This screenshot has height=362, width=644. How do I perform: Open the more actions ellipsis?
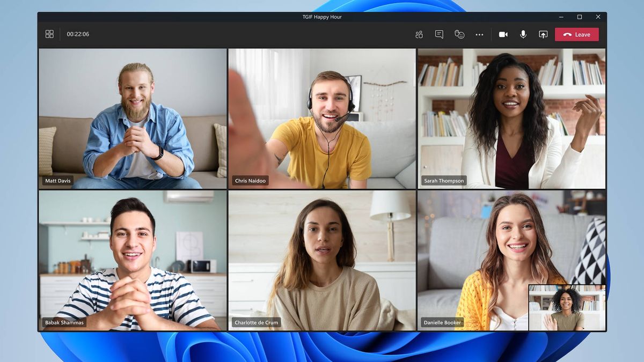pyautogui.click(x=479, y=34)
